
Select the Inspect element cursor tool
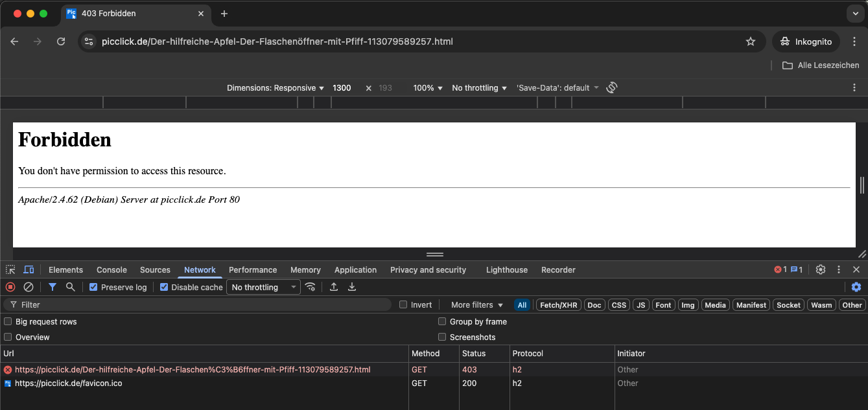(10, 269)
